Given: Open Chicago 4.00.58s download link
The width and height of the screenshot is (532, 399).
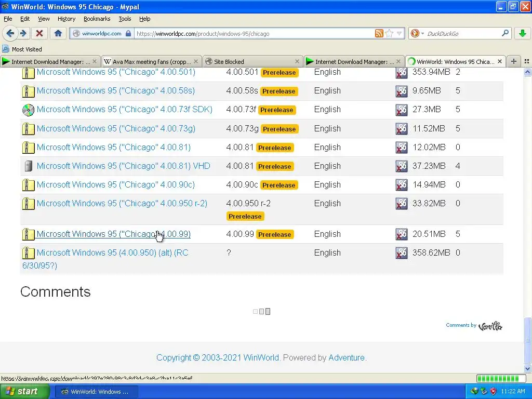Looking at the screenshot, I should 116,90.
